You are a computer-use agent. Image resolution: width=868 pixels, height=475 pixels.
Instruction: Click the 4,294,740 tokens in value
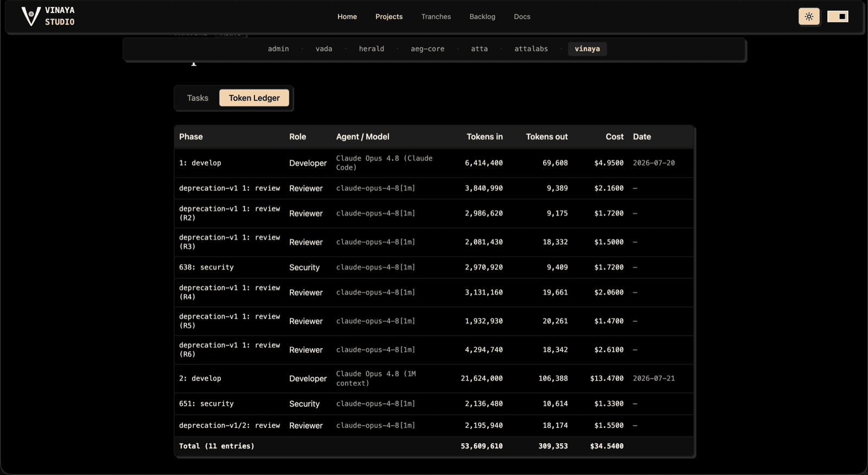483,350
